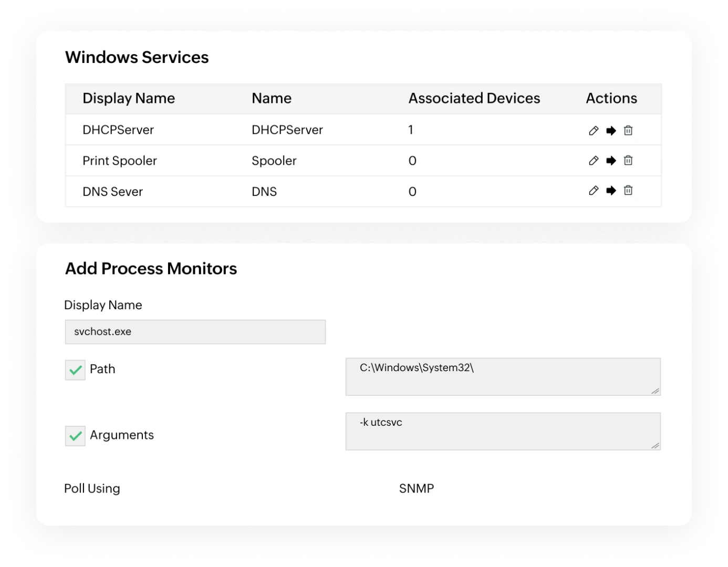Click the count for DHCPServer associated devices
Screen dimensions: 728x567
pyautogui.click(x=411, y=130)
